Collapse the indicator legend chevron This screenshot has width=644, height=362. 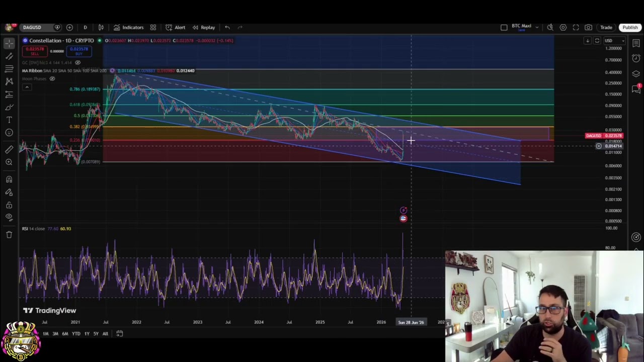(x=27, y=87)
